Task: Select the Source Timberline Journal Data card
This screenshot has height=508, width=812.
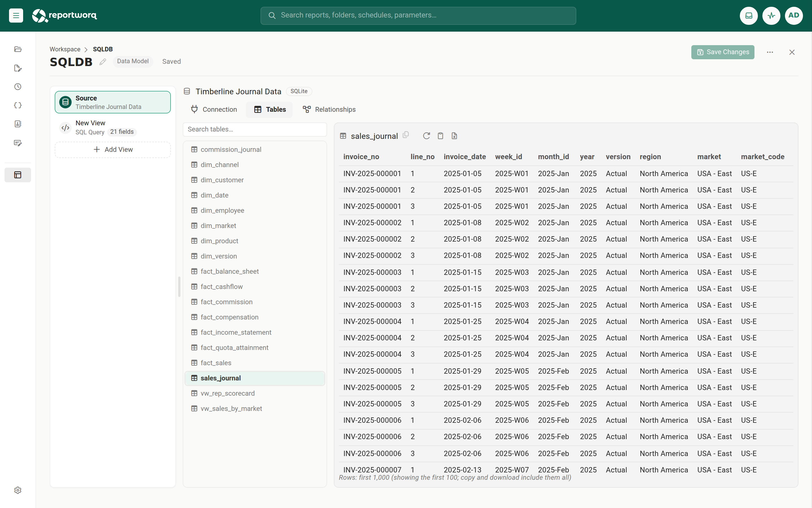Action: point(113,102)
